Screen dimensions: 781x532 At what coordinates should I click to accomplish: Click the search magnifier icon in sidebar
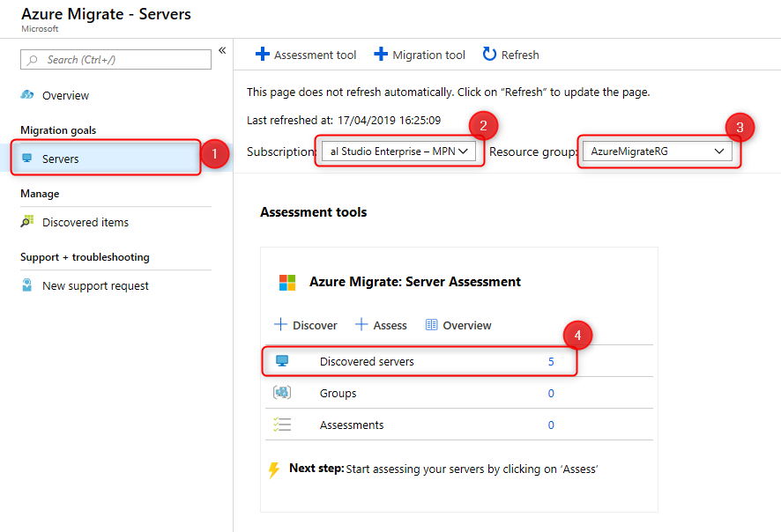[x=33, y=60]
